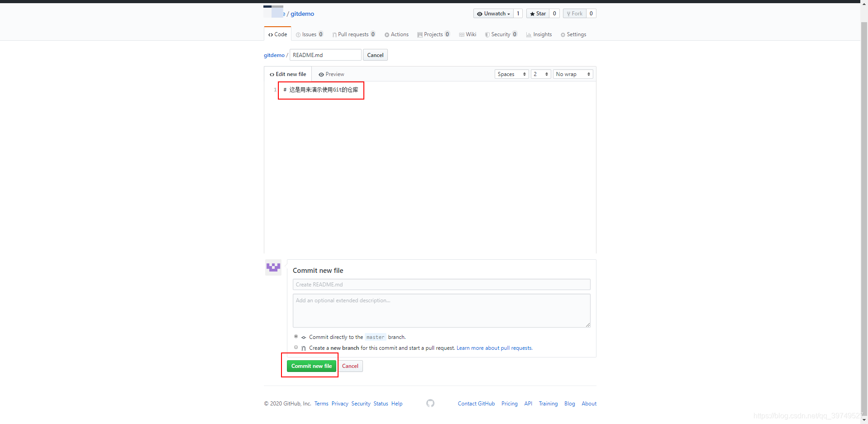This screenshot has width=868, height=424.
Task: Open the API footer link
Action: pyautogui.click(x=528, y=404)
